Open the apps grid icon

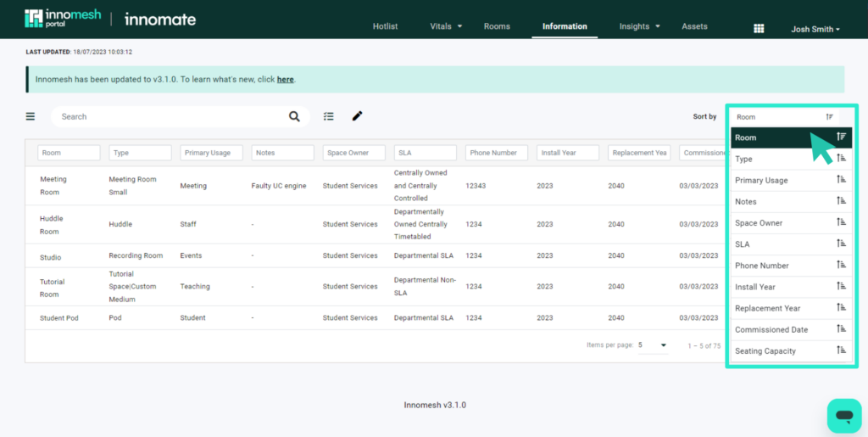pyautogui.click(x=759, y=29)
